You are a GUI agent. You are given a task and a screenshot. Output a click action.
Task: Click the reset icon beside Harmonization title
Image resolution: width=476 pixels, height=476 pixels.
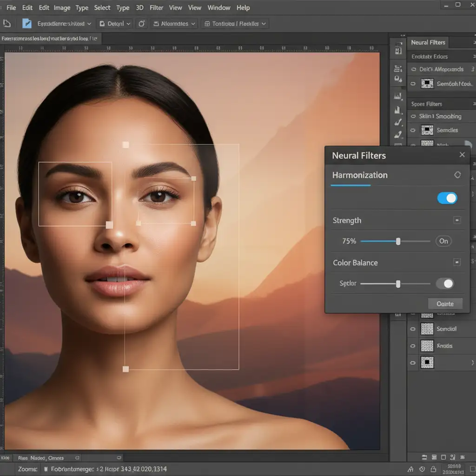click(457, 175)
